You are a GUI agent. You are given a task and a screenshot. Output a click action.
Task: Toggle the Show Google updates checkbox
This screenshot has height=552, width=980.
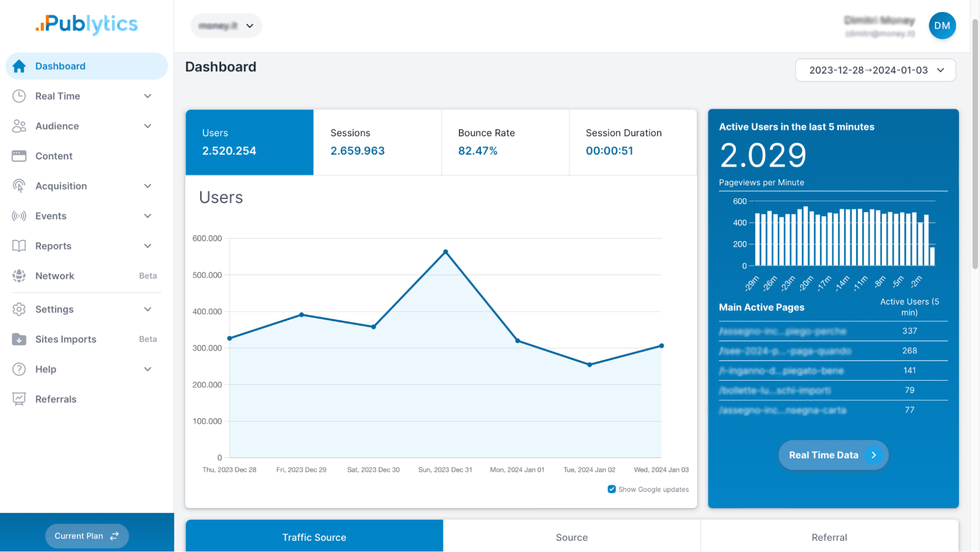611,489
